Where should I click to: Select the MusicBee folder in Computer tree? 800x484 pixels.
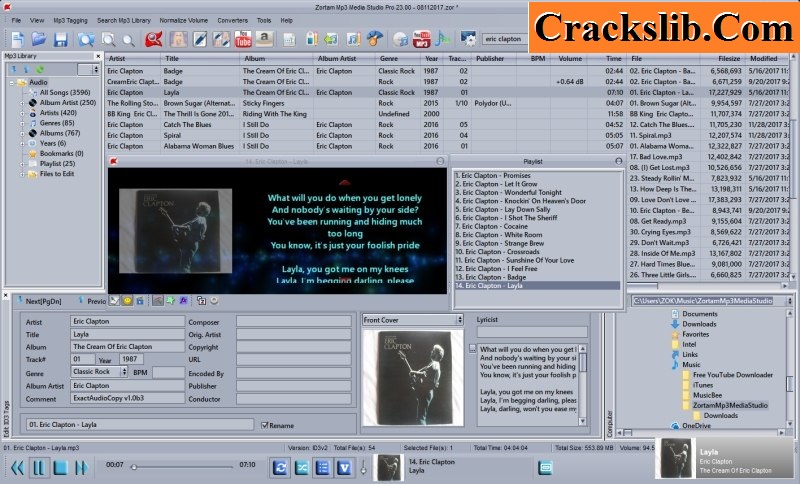[707, 395]
